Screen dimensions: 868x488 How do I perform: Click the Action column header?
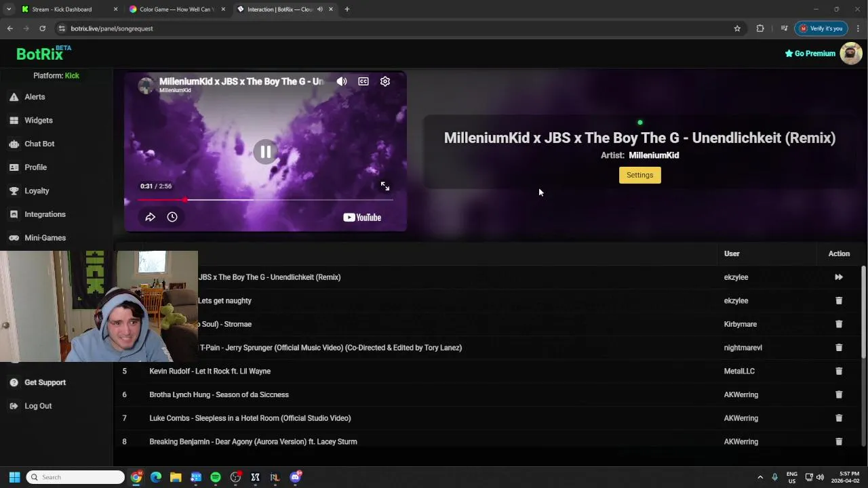tap(839, 253)
